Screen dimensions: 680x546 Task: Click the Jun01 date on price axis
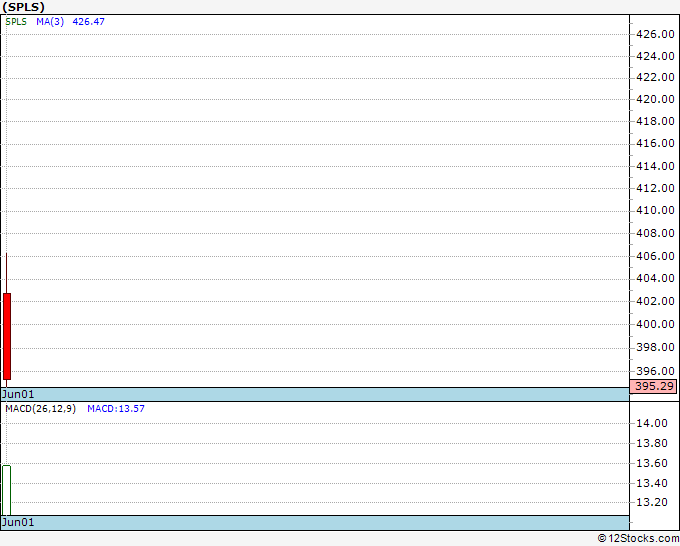click(18, 394)
